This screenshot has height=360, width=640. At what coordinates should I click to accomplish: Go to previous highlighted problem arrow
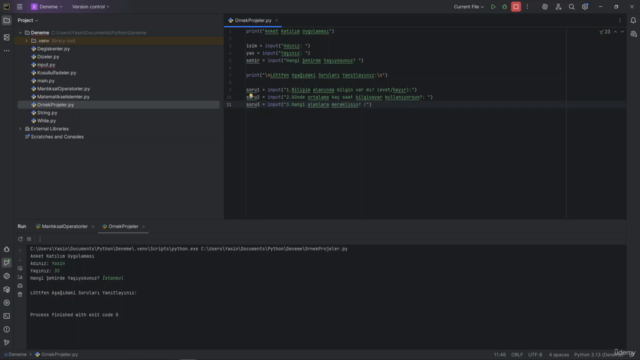615,32
